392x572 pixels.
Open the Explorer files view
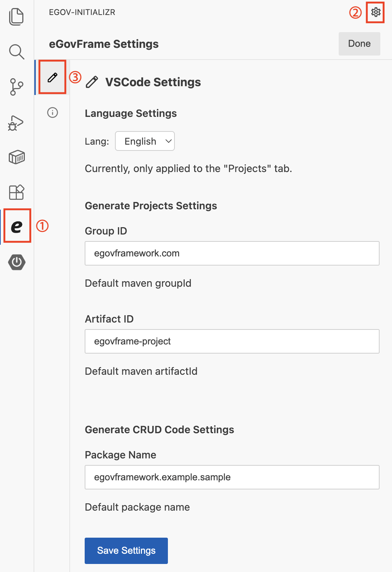pos(16,17)
